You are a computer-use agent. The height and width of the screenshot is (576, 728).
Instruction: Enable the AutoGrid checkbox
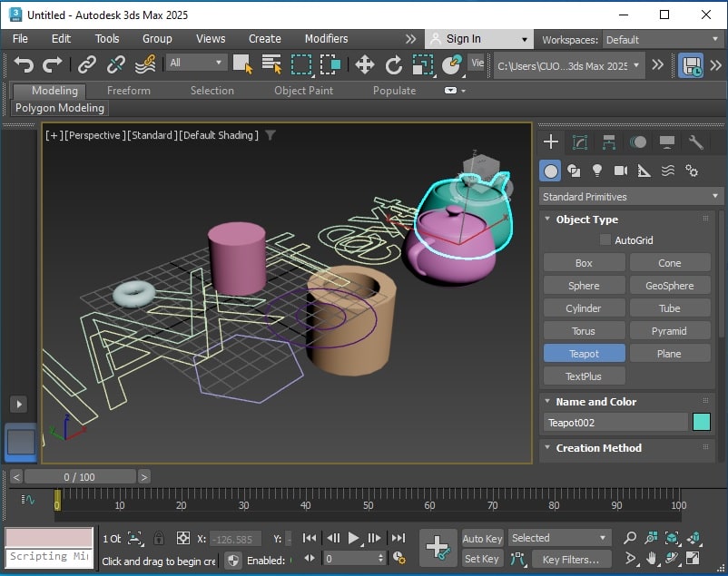605,240
